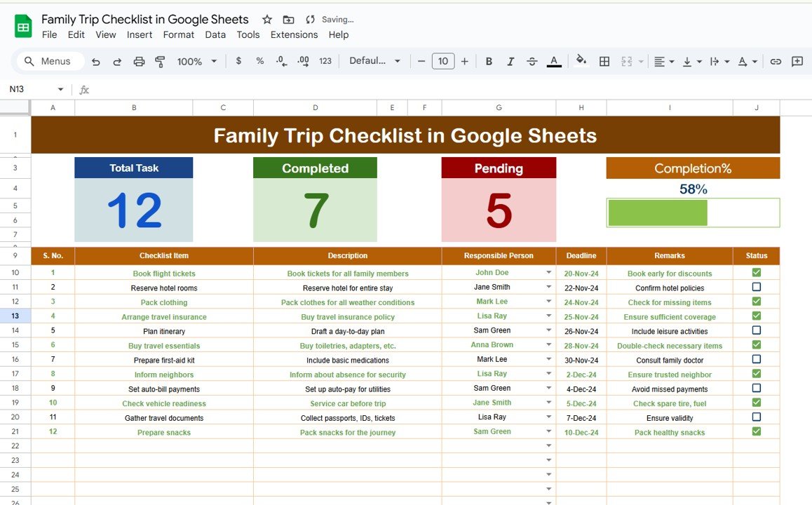Open the text color picker
Screen dimensions: 812x505
click(x=554, y=61)
